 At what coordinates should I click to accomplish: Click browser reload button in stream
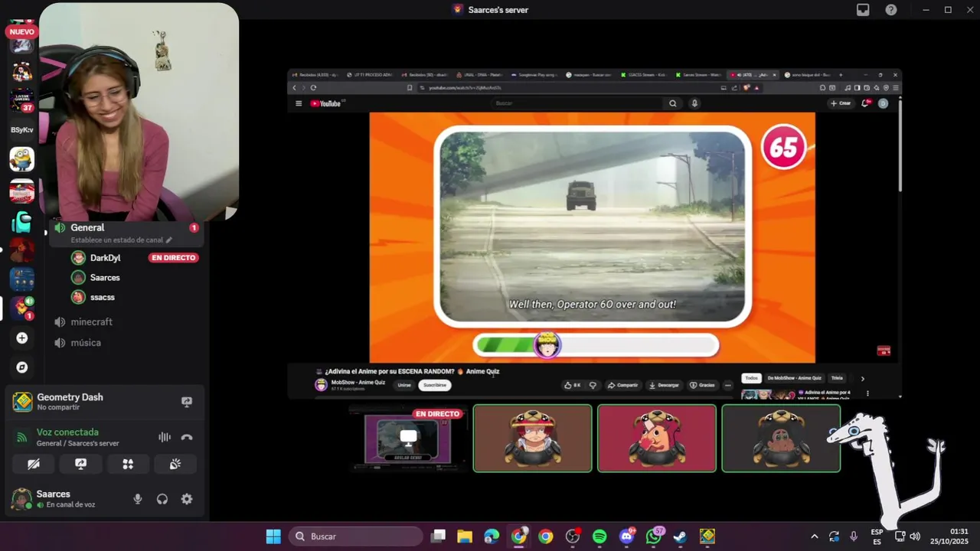pos(313,87)
